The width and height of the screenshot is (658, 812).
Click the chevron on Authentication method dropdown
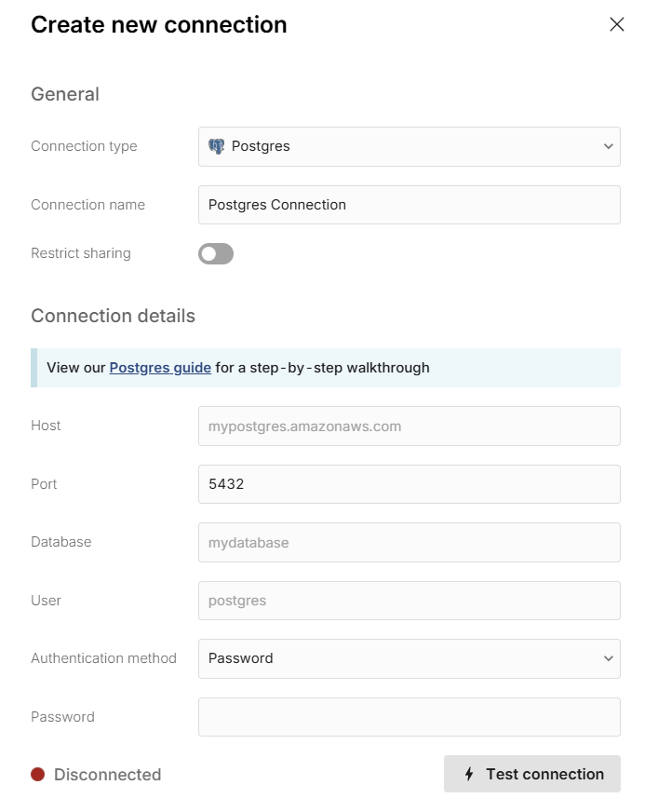[x=608, y=658]
